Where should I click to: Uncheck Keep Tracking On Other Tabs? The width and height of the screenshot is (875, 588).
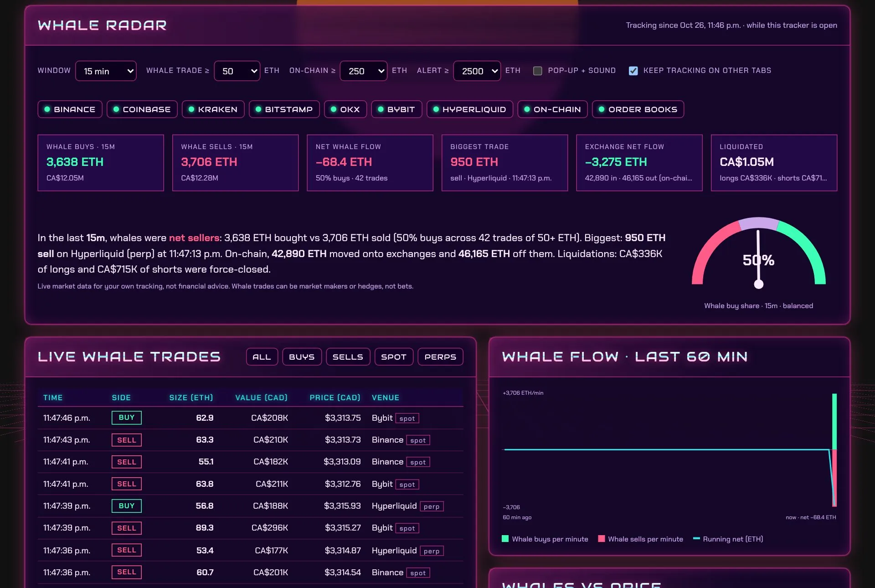point(633,71)
